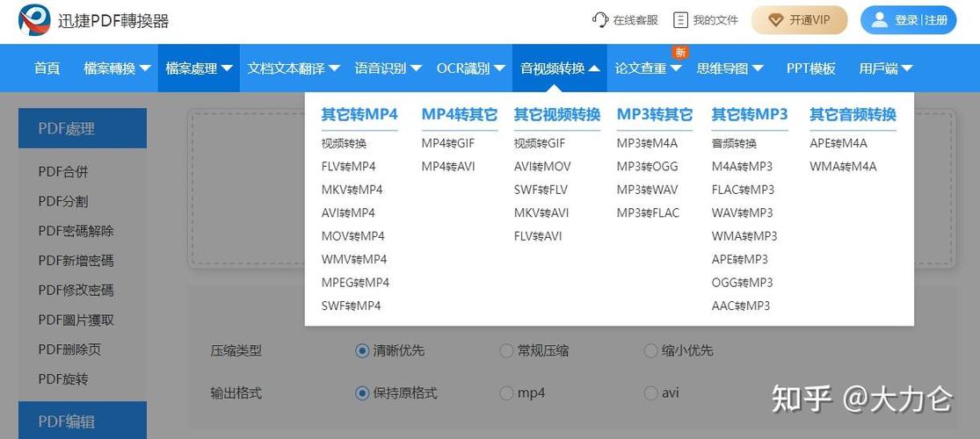Choose PDF合併 in sidebar

click(63, 172)
